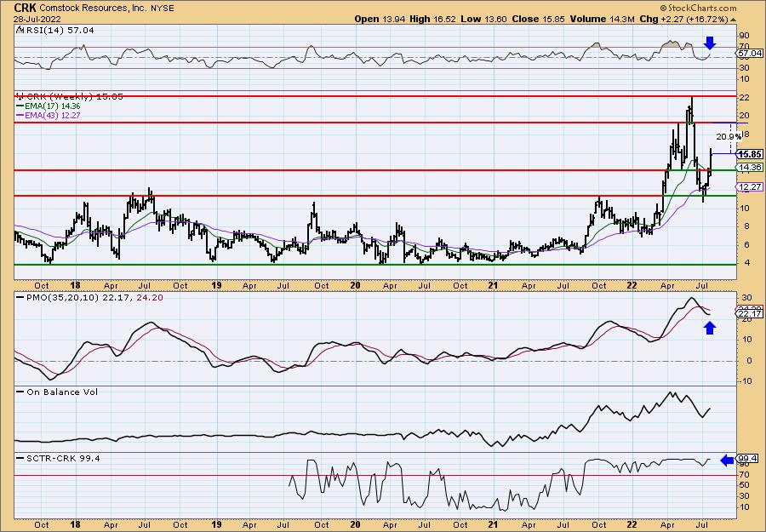Click the Volume 14.3M value

click(x=602, y=19)
